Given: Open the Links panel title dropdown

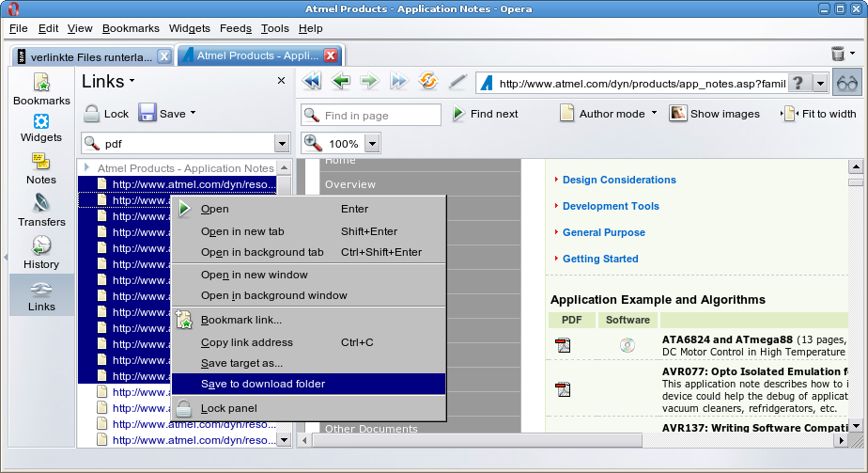Looking at the screenshot, I should [132, 81].
